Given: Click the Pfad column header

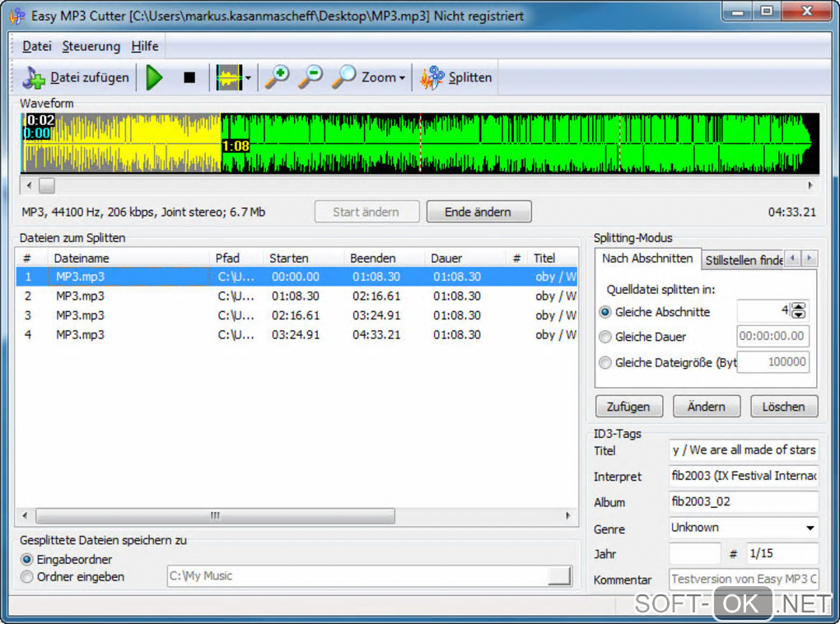Looking at the screenshot, I should [236, 258].
